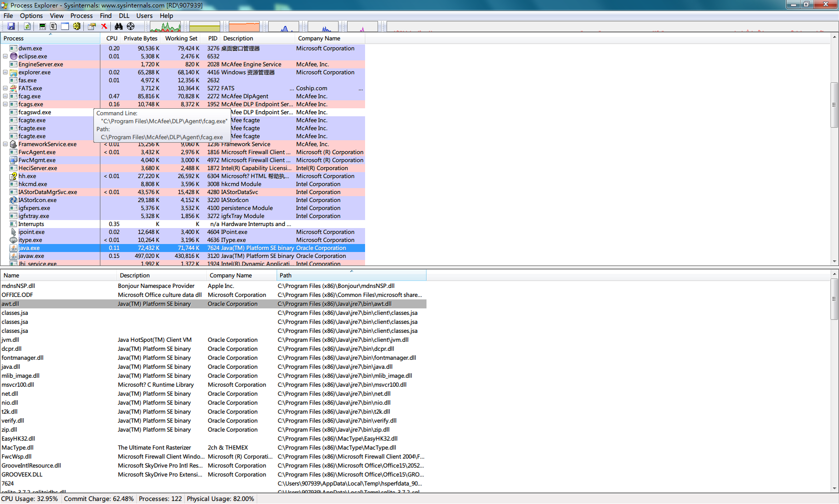The image size is (839, 504).
Task: Click the IAStorIcon.exe process icon
Action: point(13,200)
